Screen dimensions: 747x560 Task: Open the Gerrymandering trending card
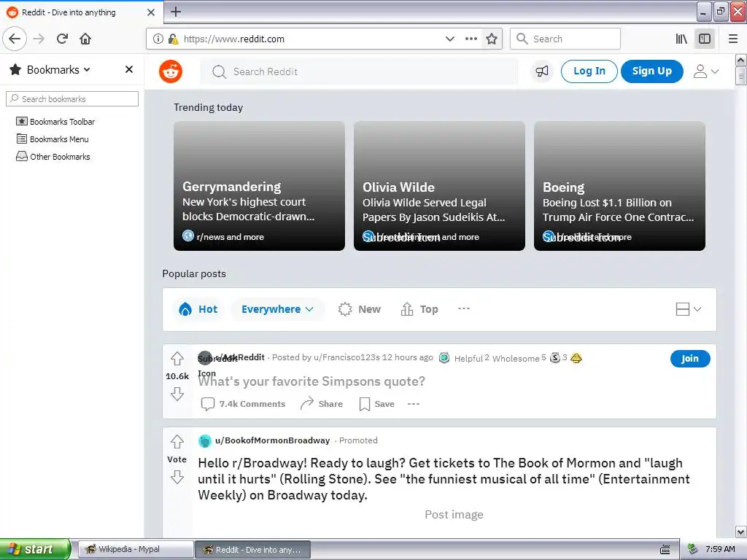point(259,186)
